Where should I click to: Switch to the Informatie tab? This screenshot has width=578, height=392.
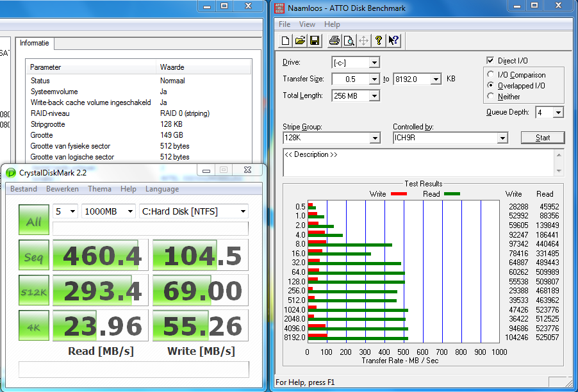coord(34,43)
